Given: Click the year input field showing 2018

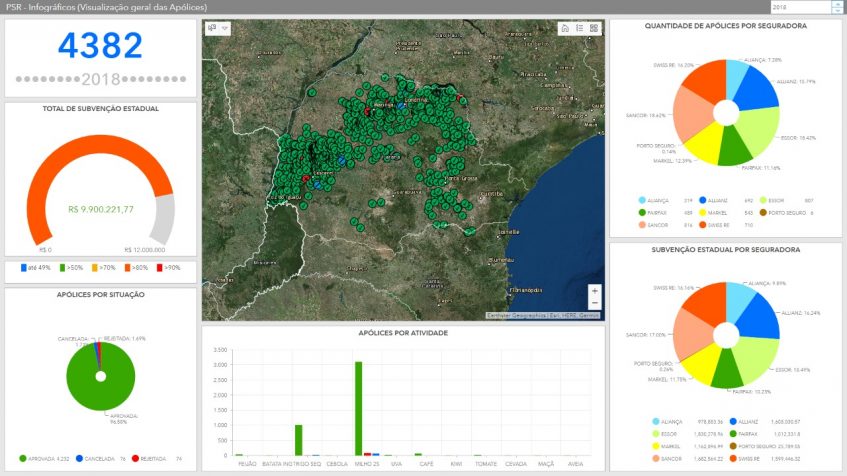Looking at the screenshot, I should pos(800,7).
